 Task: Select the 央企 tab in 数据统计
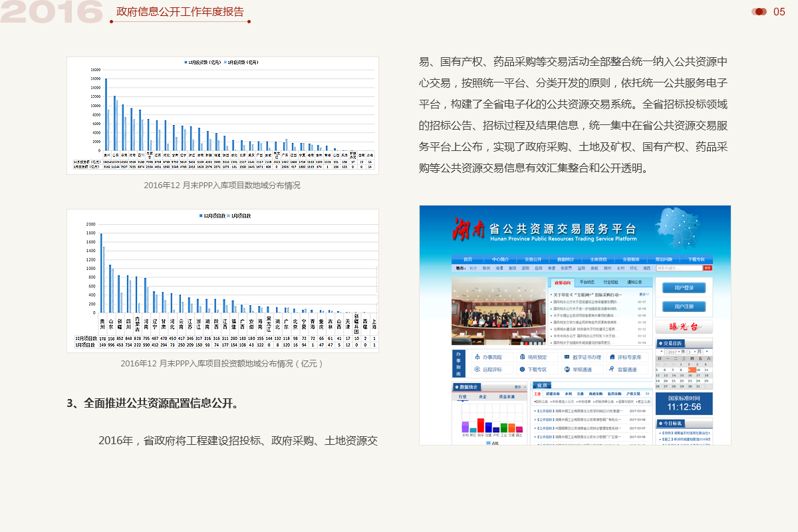pyautogui.click(x=483, y=396)
